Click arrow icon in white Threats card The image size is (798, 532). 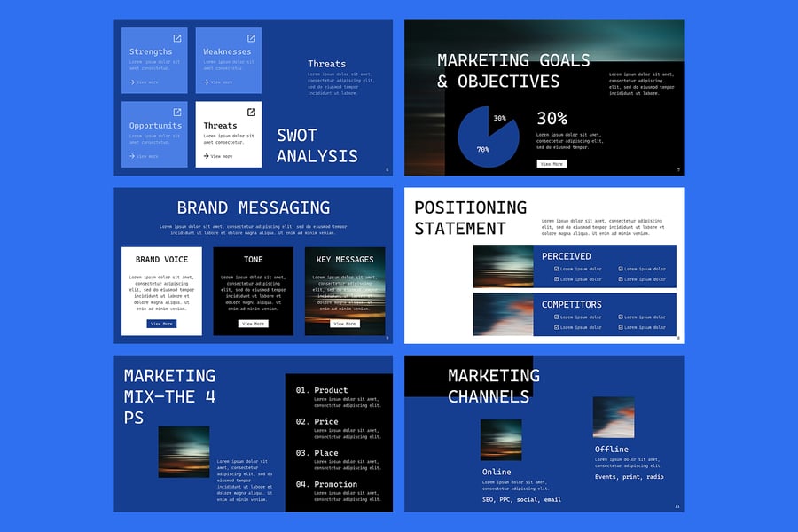[x=207, y=156]
